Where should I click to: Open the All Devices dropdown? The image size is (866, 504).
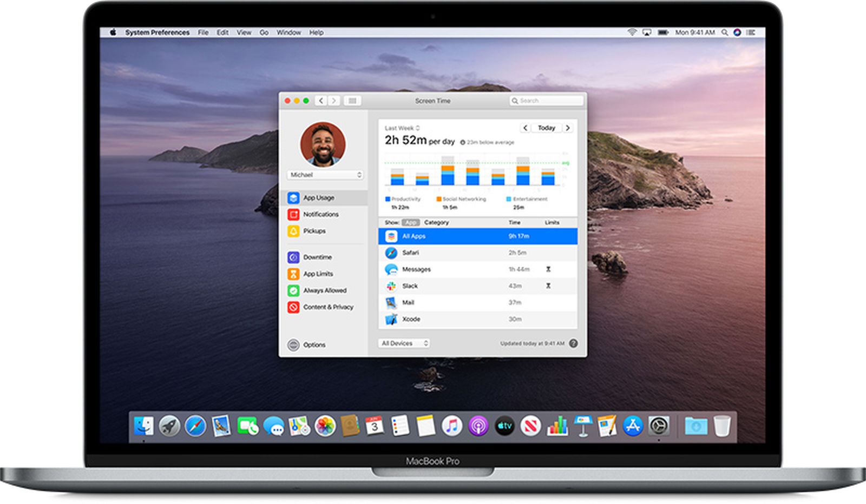coord(403,343)
